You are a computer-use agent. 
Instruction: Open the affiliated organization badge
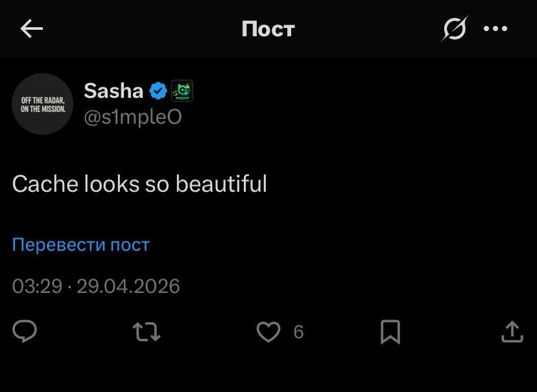[182, 91]
